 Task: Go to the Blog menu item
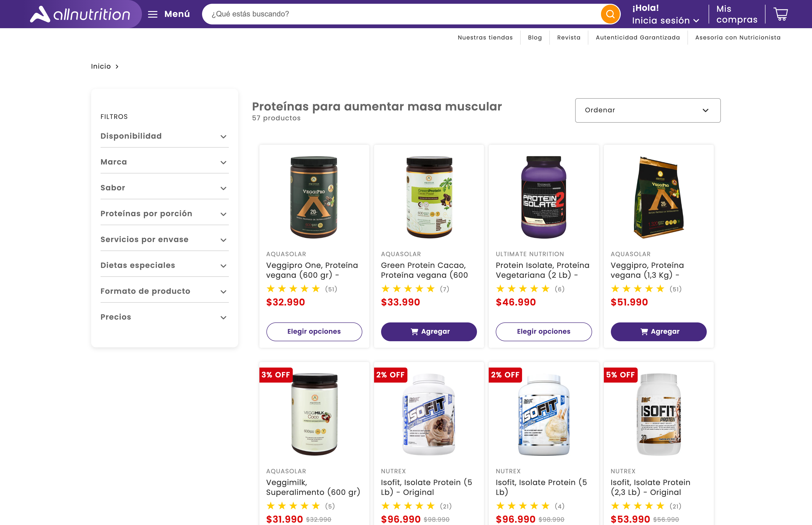point(535,38)
